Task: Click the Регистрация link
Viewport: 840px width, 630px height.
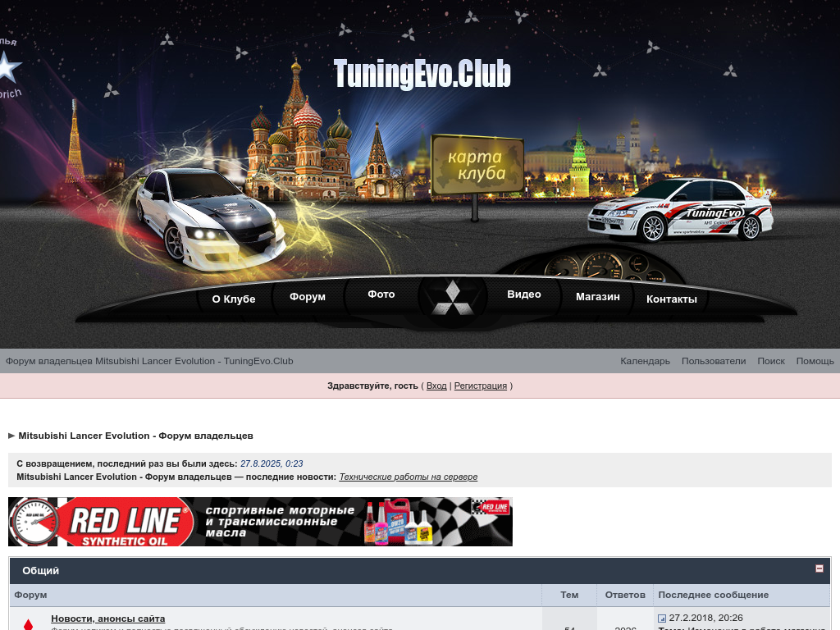Action: tap(480, 386)
